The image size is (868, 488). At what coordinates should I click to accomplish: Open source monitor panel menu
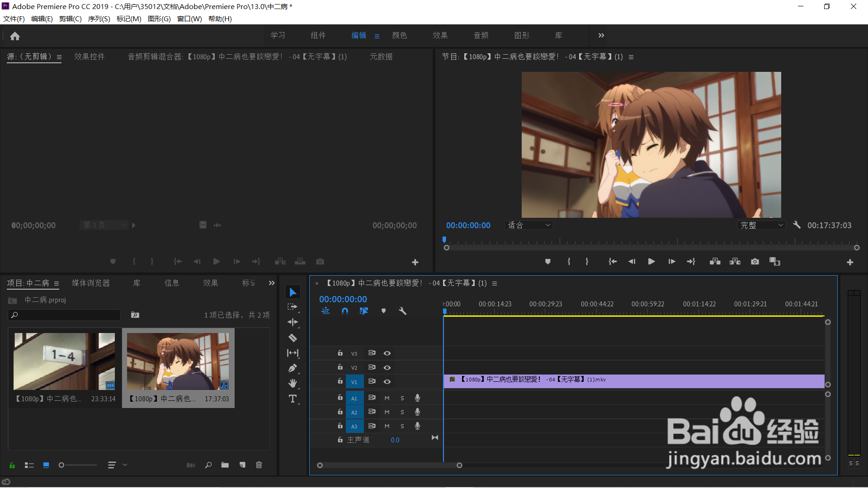click(x=59, y=57)
